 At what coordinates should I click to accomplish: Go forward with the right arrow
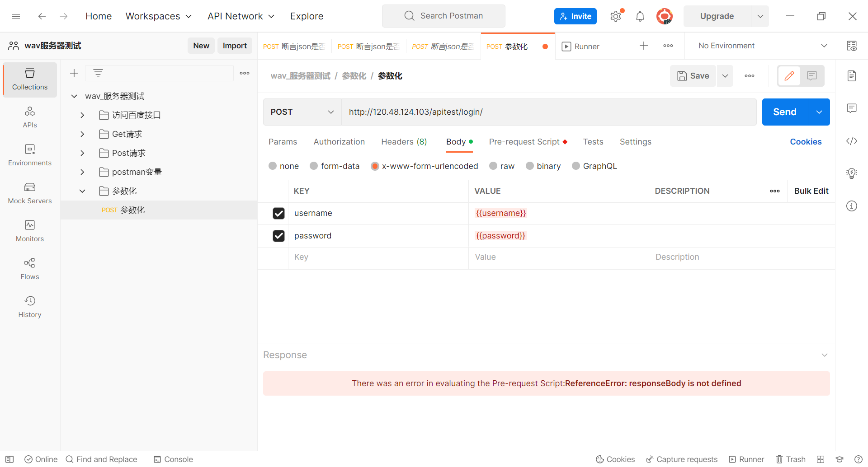pyautogui.click(x=64, y=16)
